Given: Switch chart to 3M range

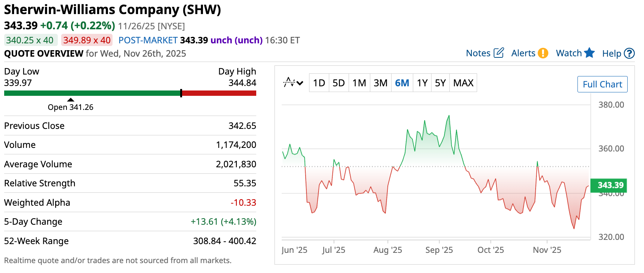Looking at the screenshot, I should (x=381, y=83).
